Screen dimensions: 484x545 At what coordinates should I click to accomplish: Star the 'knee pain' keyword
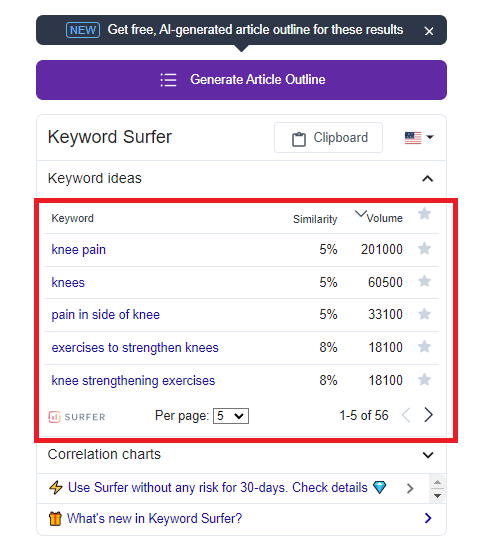coord(424,249)
